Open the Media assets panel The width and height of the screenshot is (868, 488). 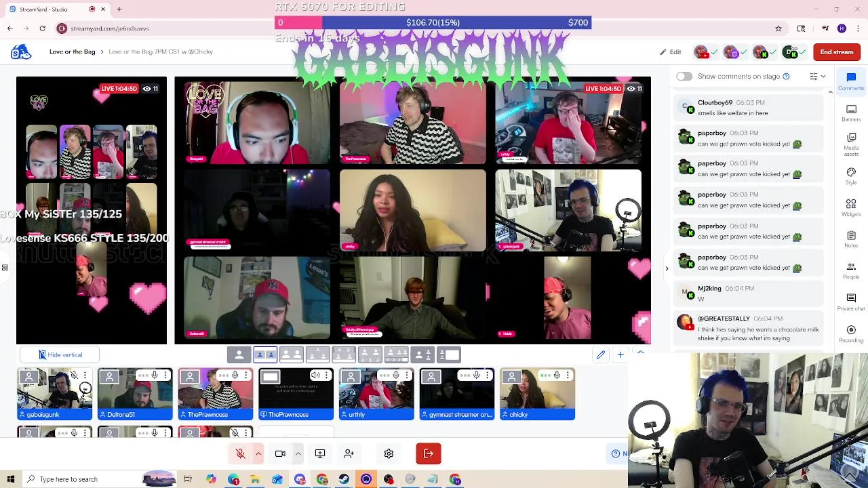click(851, 144)
